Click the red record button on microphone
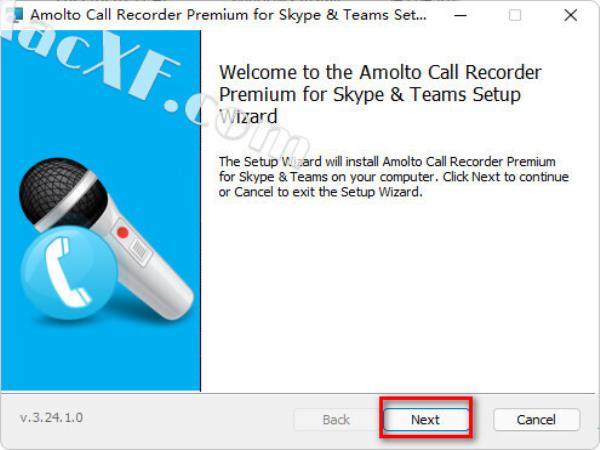This screenshot has width=600, height=450. 123,232
